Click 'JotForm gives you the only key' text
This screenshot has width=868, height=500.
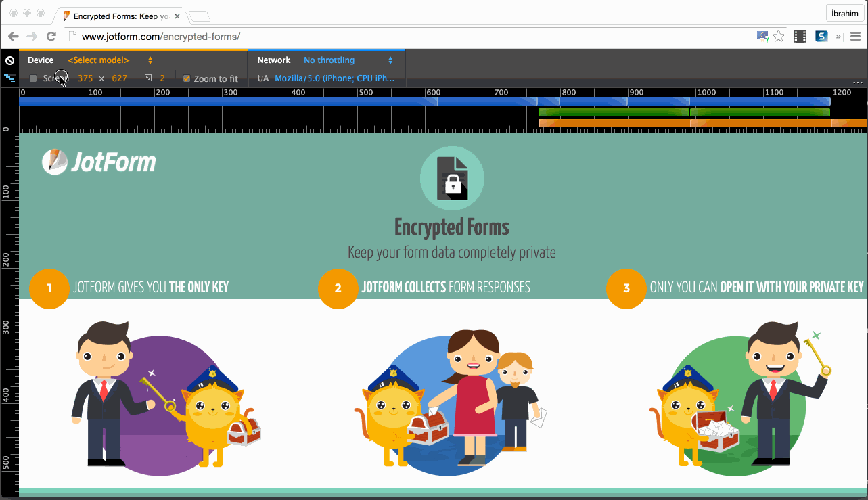(151, 288)
